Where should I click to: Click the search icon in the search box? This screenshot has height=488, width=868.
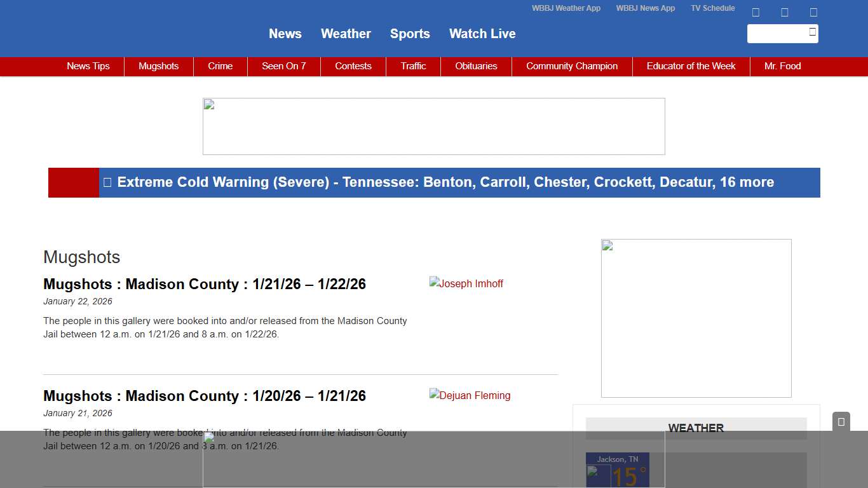812,32
